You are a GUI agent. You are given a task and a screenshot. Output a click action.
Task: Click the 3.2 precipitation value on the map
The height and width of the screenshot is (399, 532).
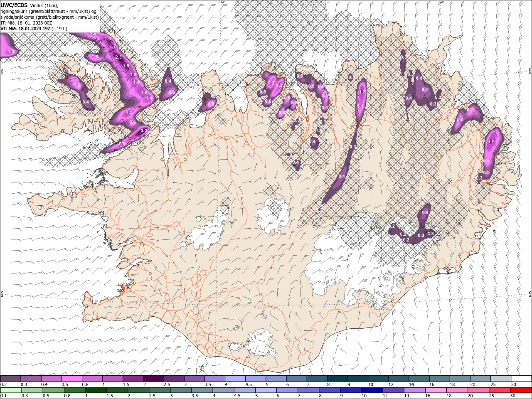coord(144,130)
